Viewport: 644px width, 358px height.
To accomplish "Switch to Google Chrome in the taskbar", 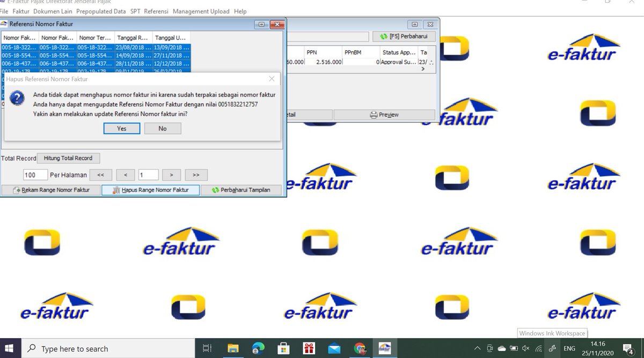I will [x=360, y=348].
